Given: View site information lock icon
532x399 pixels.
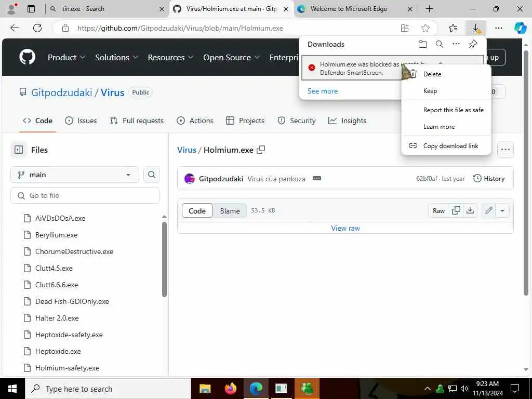Looking at the screenshot, I should [65, 28].
